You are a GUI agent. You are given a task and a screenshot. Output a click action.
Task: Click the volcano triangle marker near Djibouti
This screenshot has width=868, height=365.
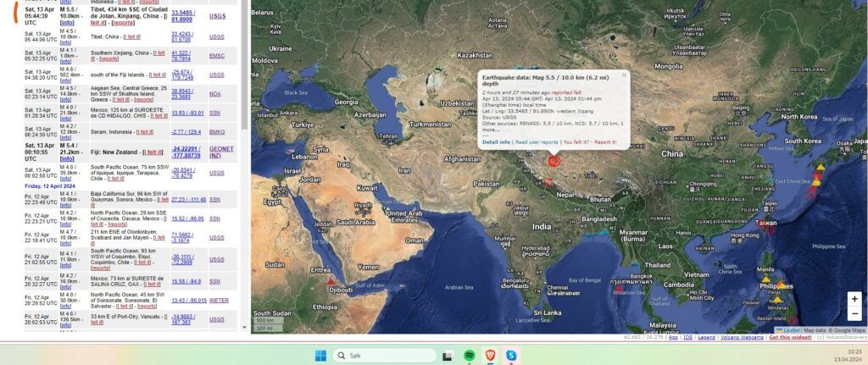pos(331,281)
